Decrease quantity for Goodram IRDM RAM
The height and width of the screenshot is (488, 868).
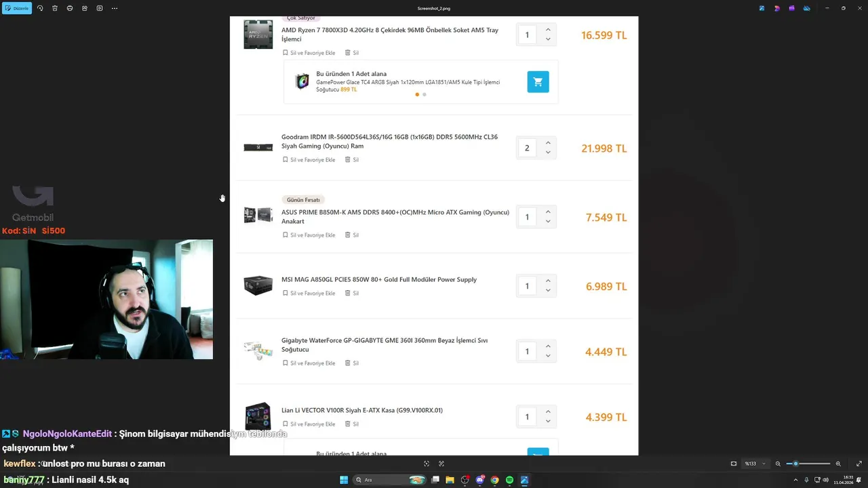tap(548, 152)
